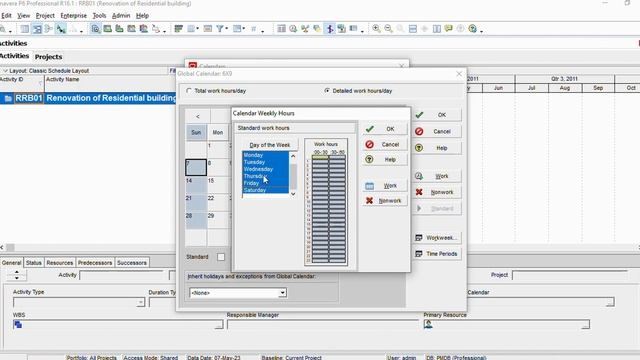Click the Level Resources toolbar icon

click(x=305, y=29)
